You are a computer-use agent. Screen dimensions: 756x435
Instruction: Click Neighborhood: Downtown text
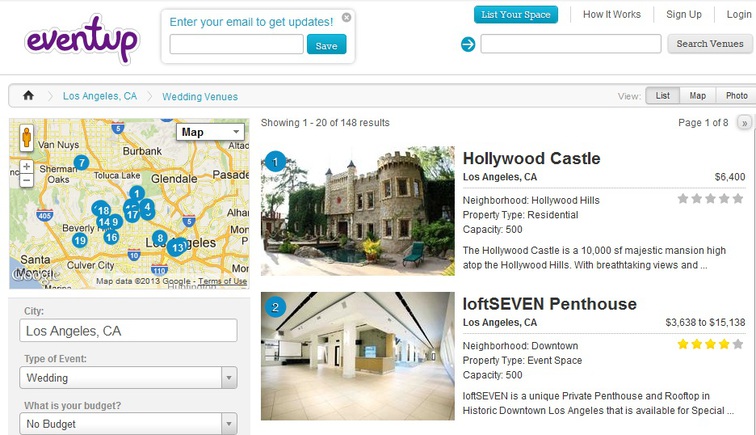(520, 346)
